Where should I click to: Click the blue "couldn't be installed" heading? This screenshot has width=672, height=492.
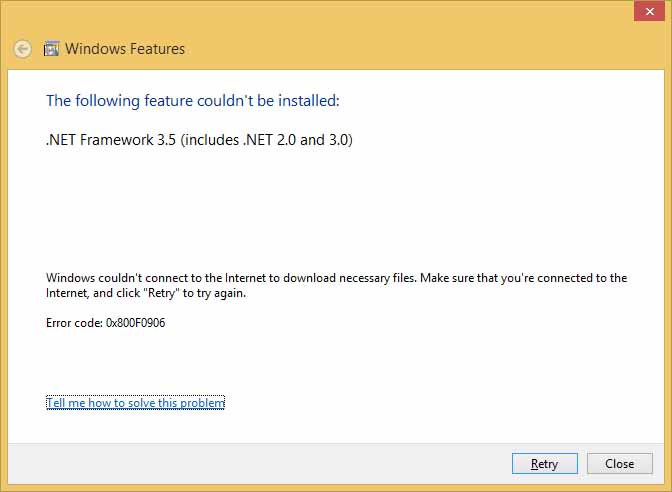tap(193, 100)
